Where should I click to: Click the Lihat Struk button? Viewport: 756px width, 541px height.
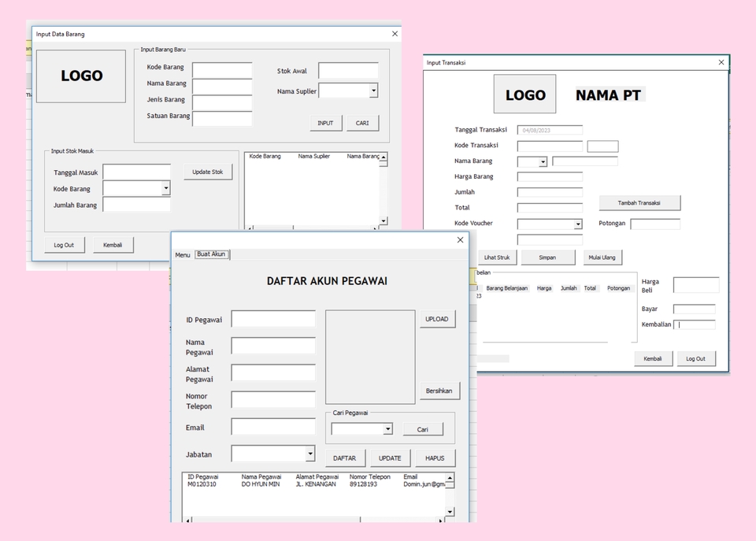point(497,258)
